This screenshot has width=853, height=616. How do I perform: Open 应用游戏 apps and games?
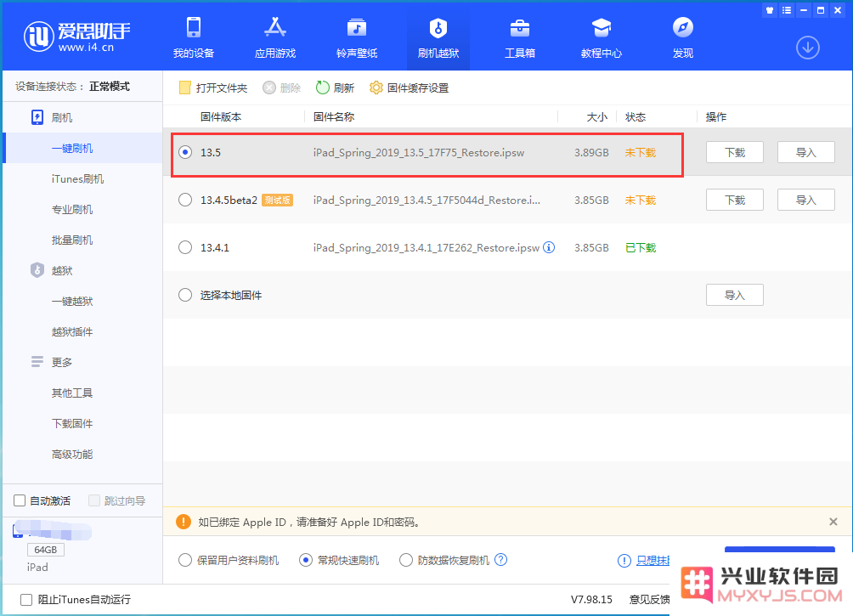[x=275, y=37]
